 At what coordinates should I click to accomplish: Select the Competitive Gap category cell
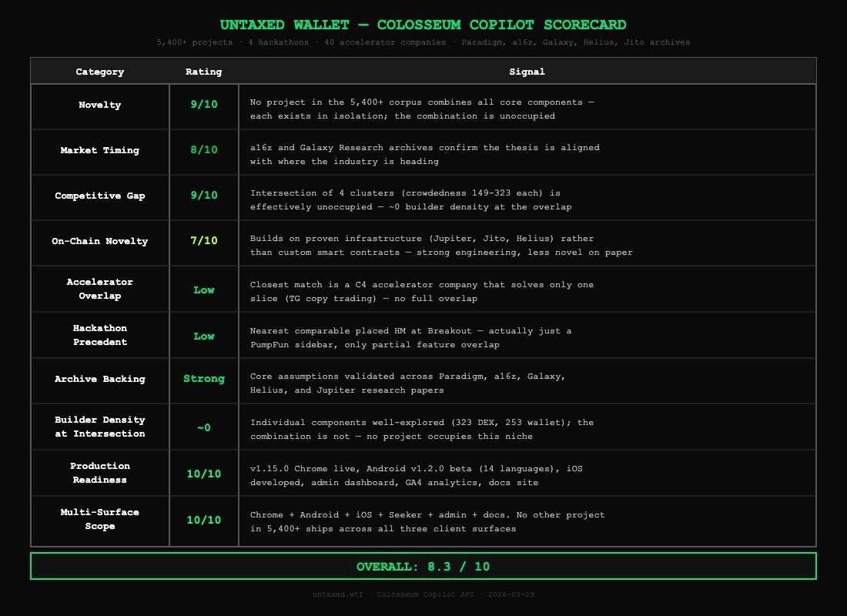point(100,197)
